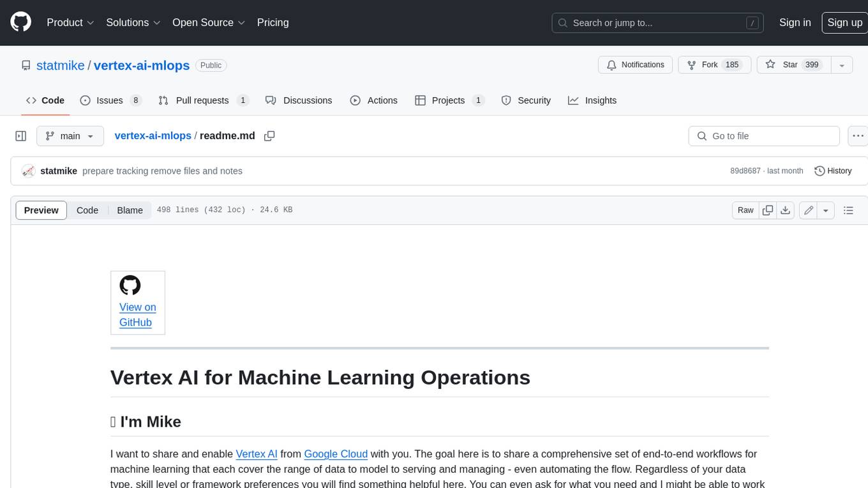The height and width of the screenshot is (488, 868).
Task: Switch to the Projects tab
Action: [x=450, y=100]
